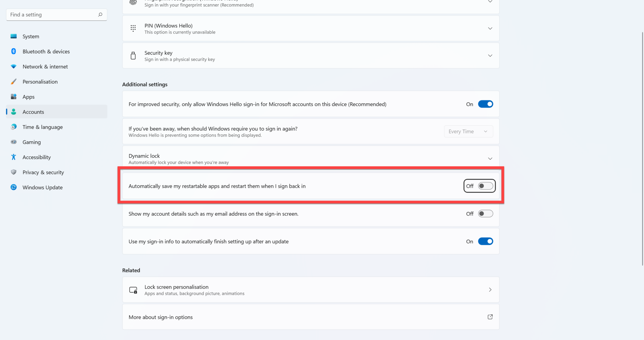Toggle off use sign-in info after update
The height and width of the screenshot is (340, 644).
tap(485, 241)
